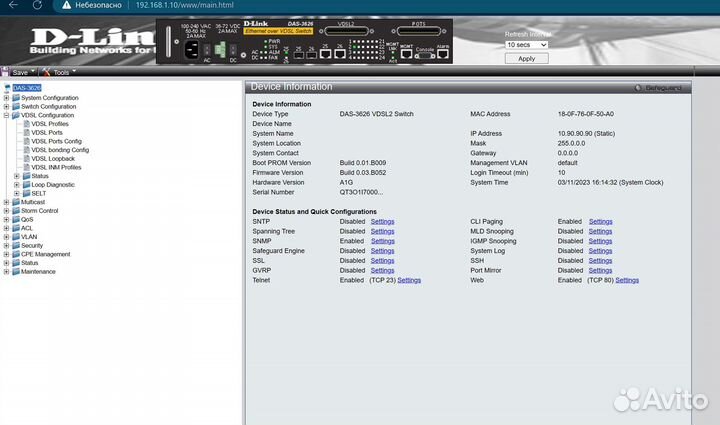Expand Multicast tree node
720x425 pixels.
point(6,202)
